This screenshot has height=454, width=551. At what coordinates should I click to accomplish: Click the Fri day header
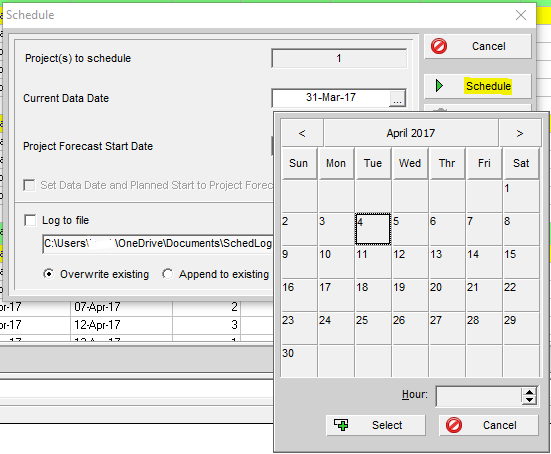click(x=484, y=163)
